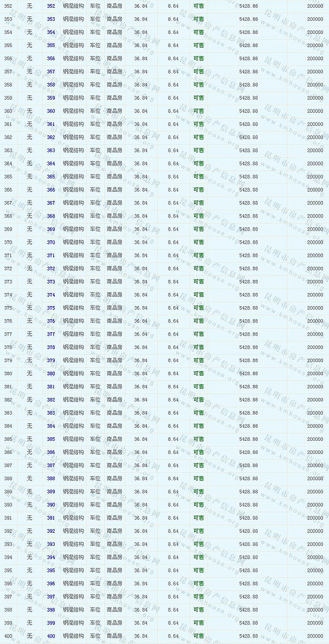The width and height of the screenshot is (329, 644).
Task: Open the blue unit link 382
Action: point(51,400)
